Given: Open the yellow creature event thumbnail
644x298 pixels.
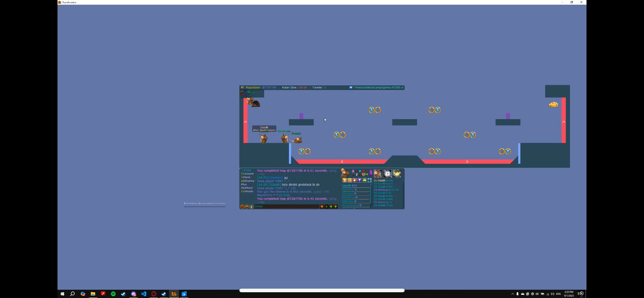Looking at the screenshot, I should 397,174.
